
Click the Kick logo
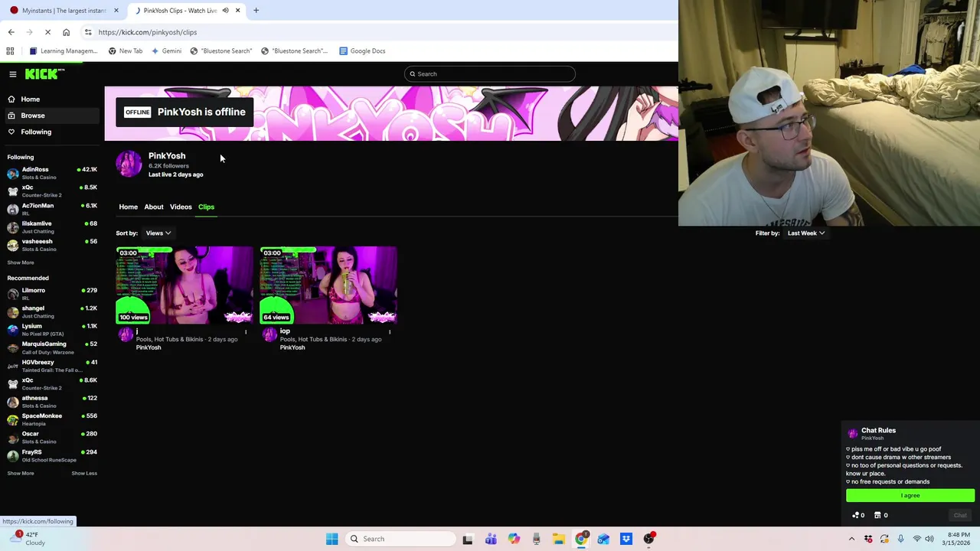click(44, 73)
